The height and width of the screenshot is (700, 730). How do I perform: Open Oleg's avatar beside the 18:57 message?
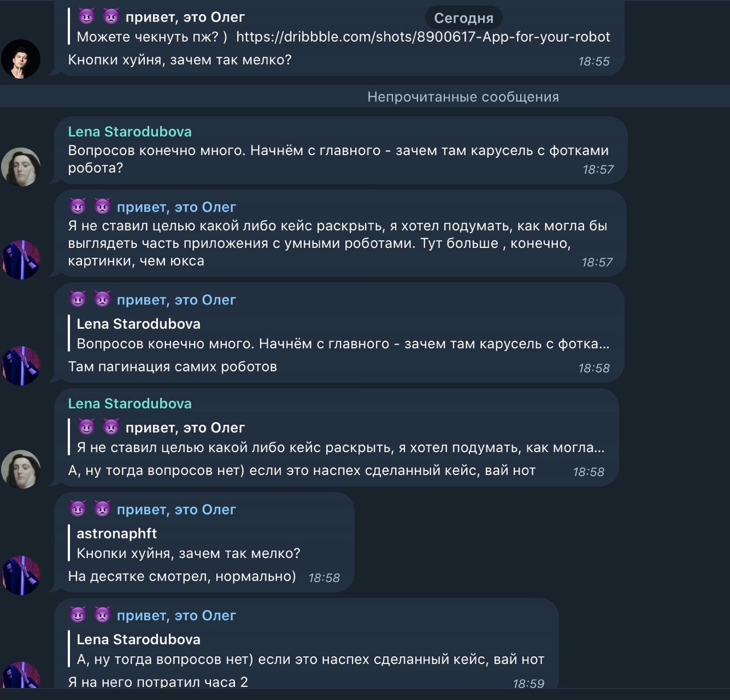[x=21, y=259]
